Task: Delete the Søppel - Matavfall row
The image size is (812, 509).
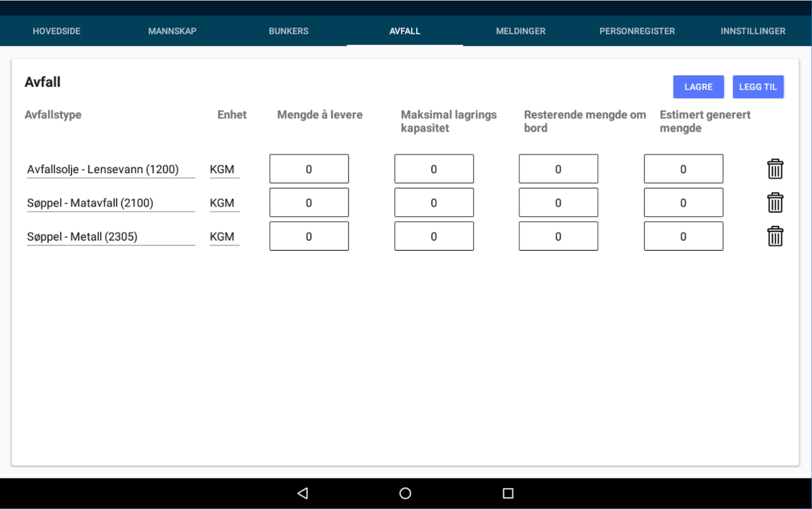Action: click(775, 203)
